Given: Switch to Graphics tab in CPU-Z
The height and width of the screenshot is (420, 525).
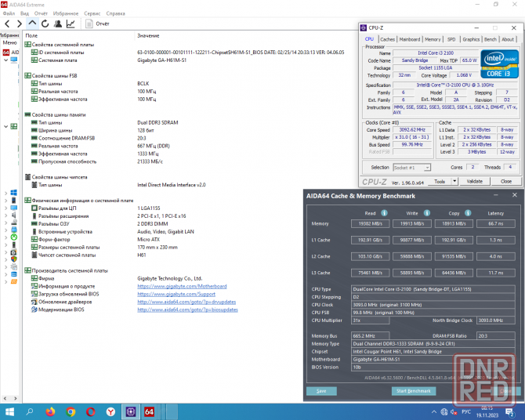Looking at the screenshot, I should coord(471,39).
